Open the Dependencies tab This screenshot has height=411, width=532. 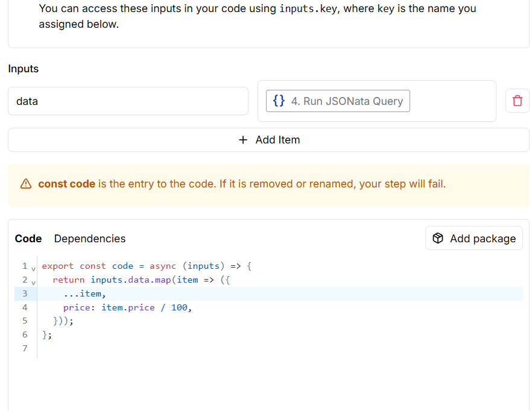90,239
